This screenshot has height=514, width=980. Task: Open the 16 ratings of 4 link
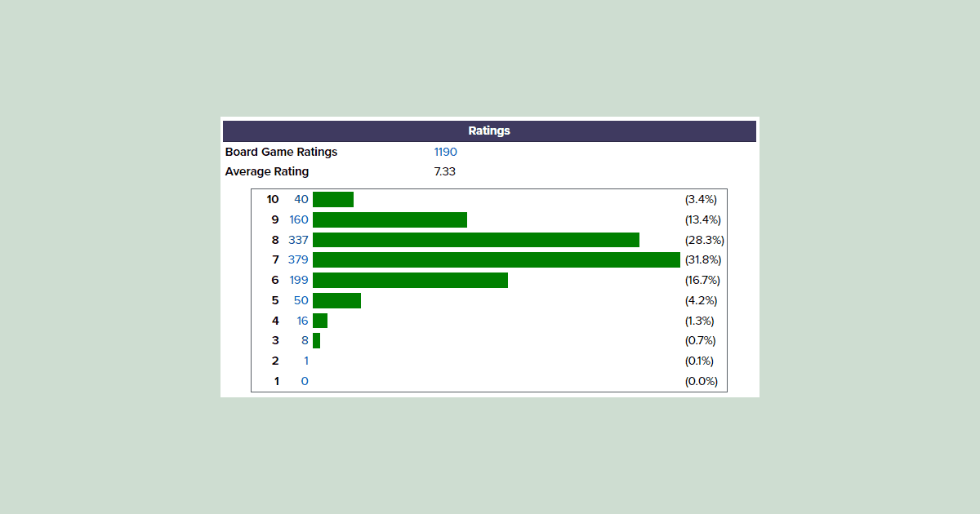302,321
